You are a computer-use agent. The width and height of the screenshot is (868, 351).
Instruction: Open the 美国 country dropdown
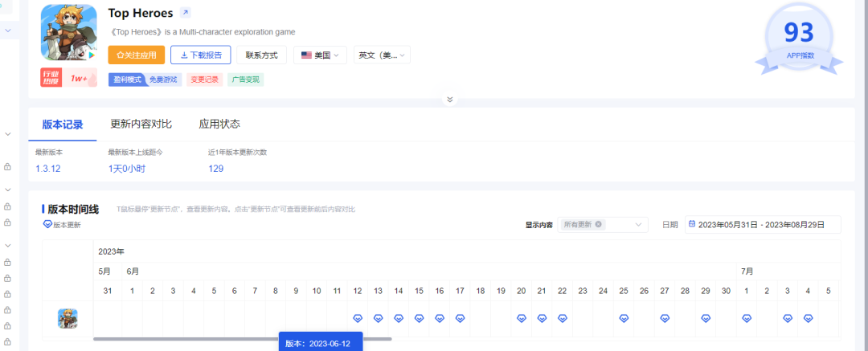click(x=320, y=55)
